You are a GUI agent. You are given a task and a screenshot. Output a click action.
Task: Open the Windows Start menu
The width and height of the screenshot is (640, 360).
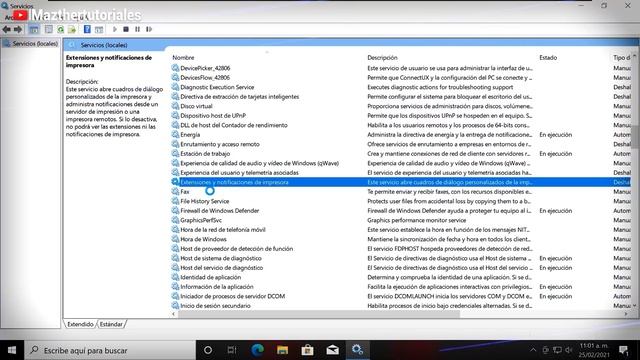(12, 350)
